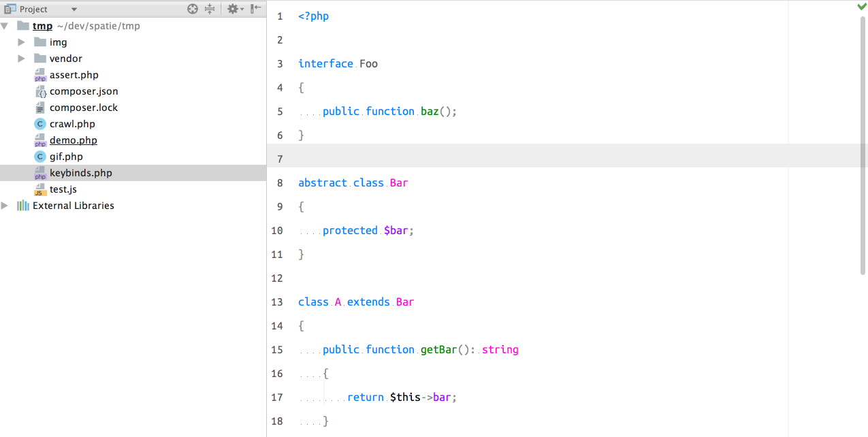Click the composer.json file icon
Image resolution: width=868 pixels, height=437 pixels.
point(40,91)
